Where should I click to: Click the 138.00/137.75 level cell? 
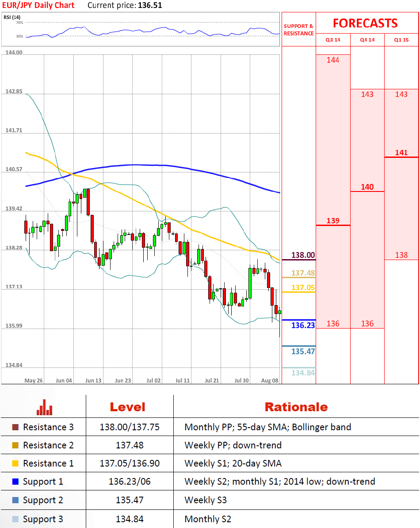(130, 427)
